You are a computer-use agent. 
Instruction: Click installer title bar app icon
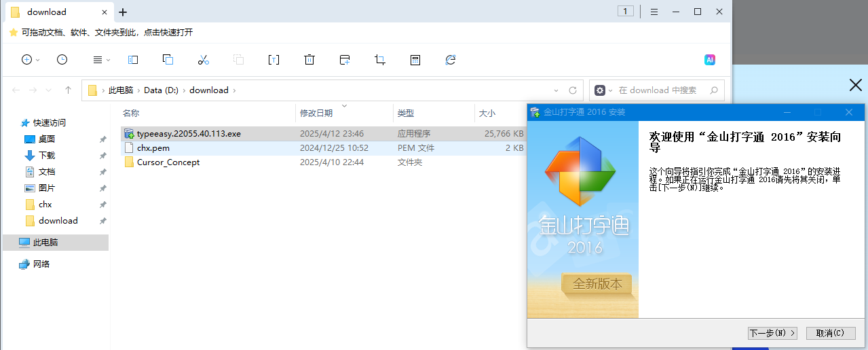point(535,112)
